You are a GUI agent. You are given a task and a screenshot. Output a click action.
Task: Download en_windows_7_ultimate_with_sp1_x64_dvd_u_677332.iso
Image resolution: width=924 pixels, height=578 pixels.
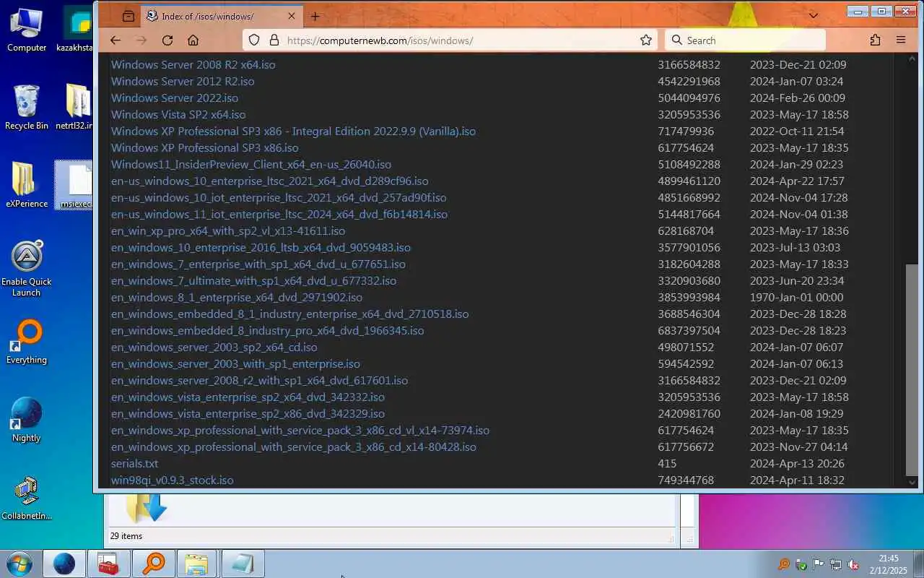[253, 280]
